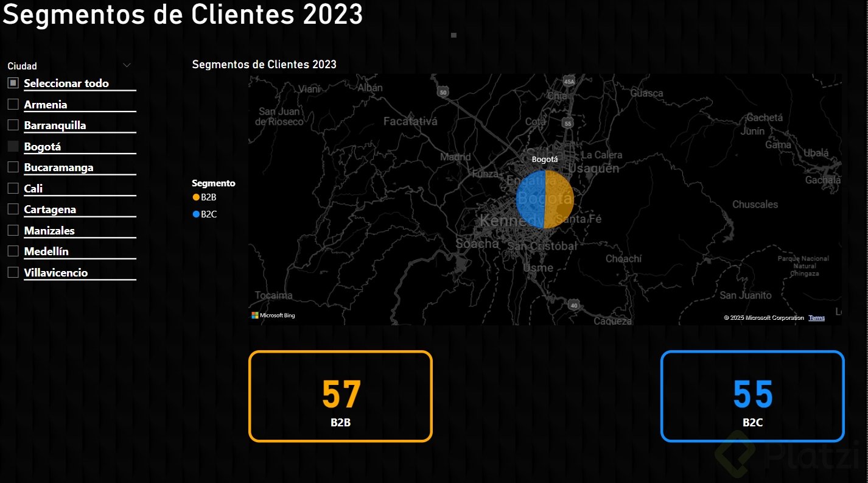Image resolution: width=868 pixels, height=483 pixels.
Task: Expand the Ciudad slicer chevron
Action: [x=127, y=65]
